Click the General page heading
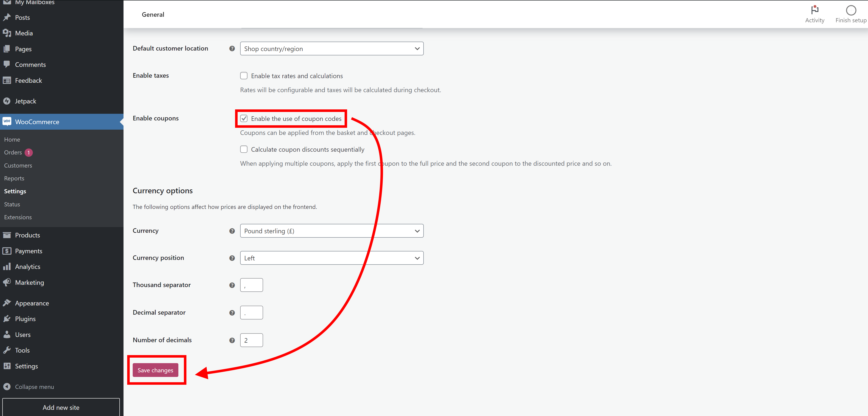Image resolution: width=868 pixels, height=416 pixels. tap(153, 14)
